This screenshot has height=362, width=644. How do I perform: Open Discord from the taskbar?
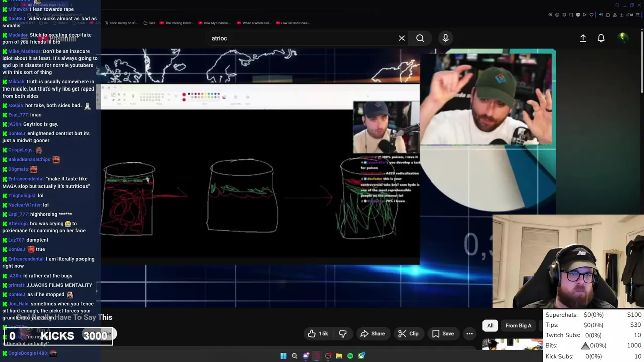coord(306,356)
